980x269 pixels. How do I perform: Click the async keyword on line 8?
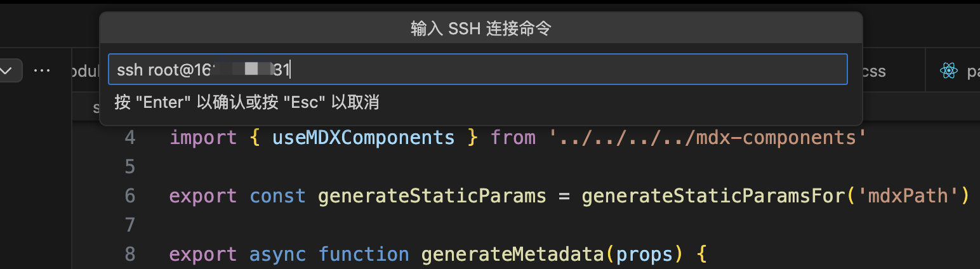pos(277,254)
